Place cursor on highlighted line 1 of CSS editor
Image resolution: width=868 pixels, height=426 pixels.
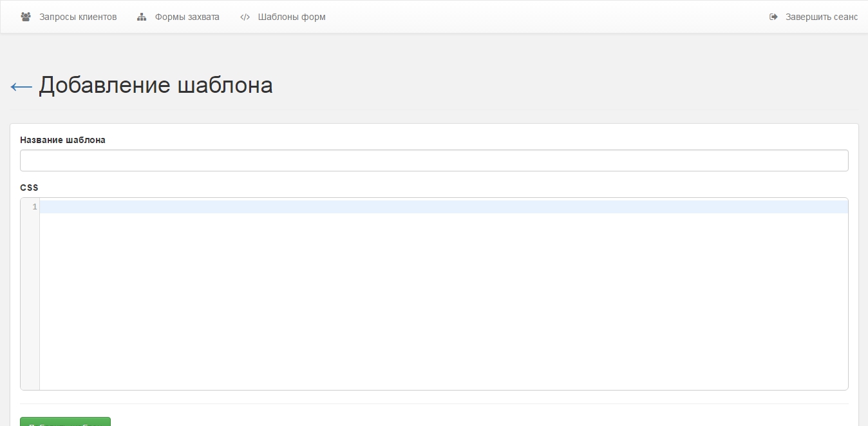tap(443, 207)
